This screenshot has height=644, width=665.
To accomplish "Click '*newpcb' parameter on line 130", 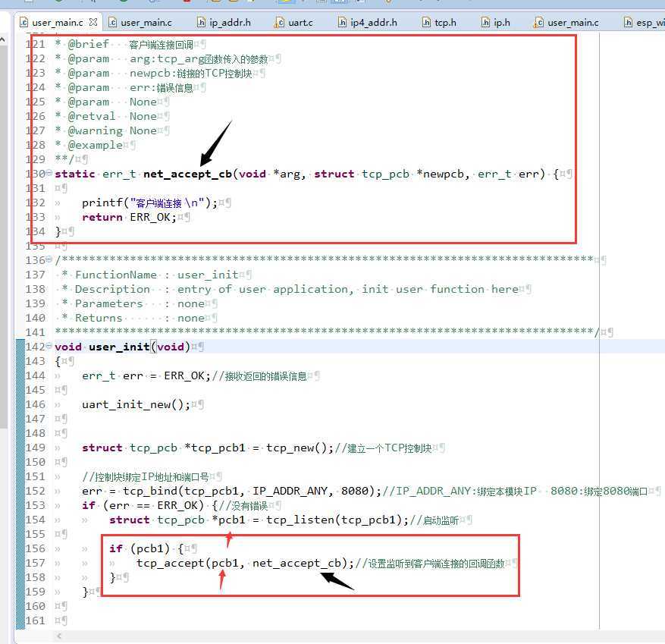I will 440,174.
